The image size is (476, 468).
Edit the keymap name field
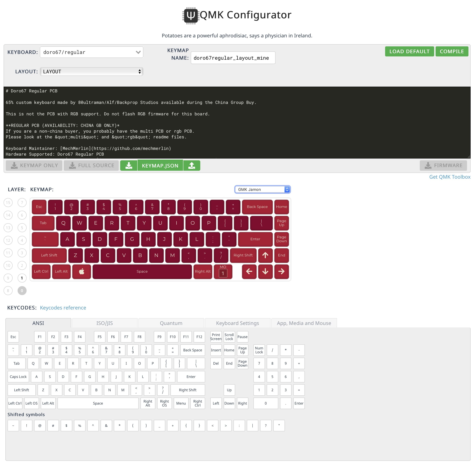click(233, 58)
